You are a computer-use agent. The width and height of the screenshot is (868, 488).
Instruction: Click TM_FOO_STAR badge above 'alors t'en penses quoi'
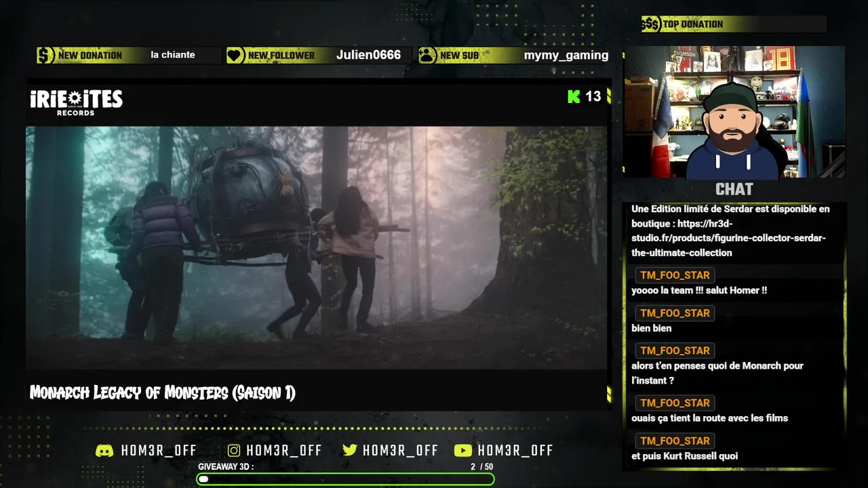click(x=675, y=350)
